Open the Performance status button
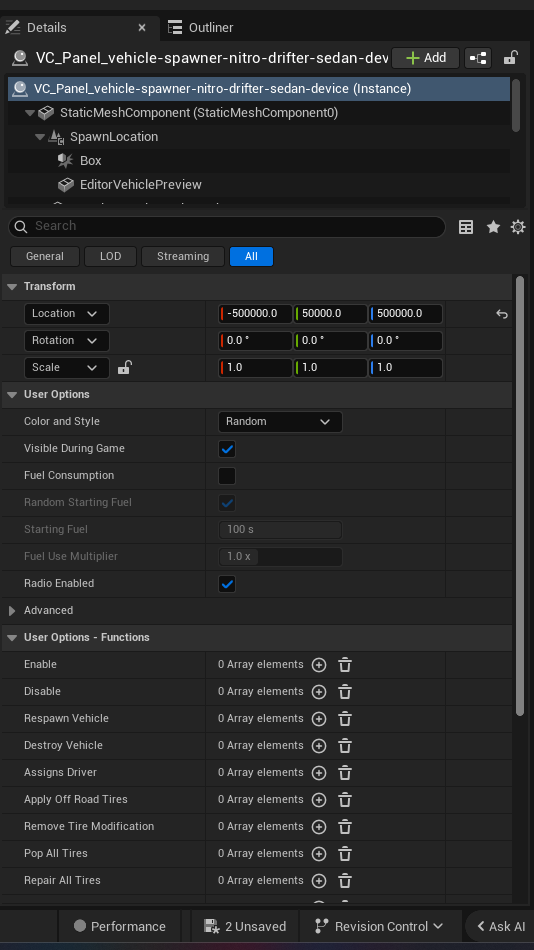 (x=120, y=926)
